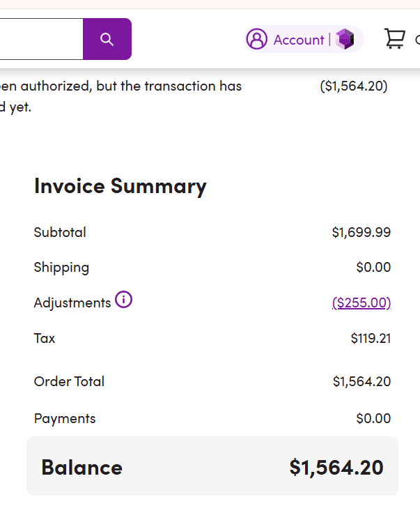Open the shopping cart icon
Viewport: 420px width, 513px height.
(395, 39)
